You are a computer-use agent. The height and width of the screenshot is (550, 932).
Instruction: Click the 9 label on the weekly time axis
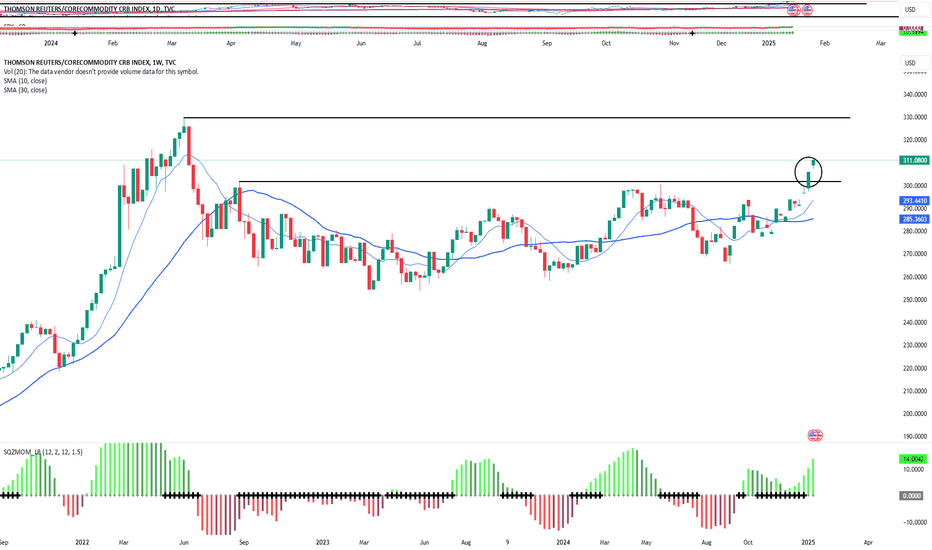[507, 542]
